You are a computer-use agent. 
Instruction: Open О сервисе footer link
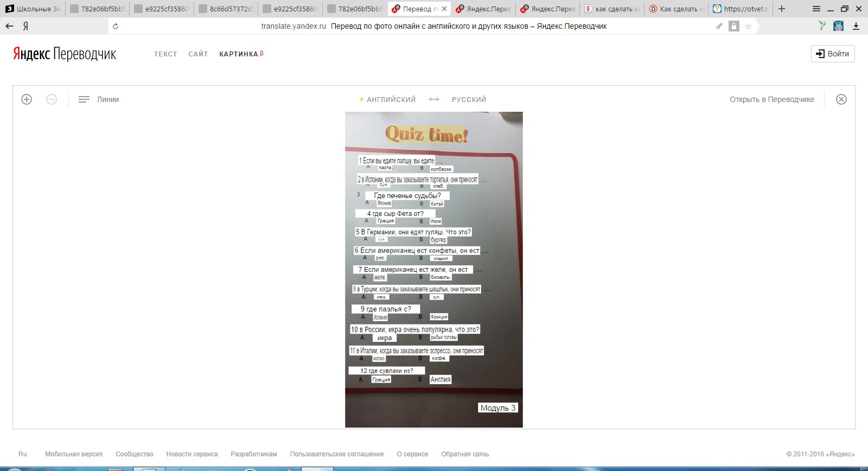pos(412,454)
